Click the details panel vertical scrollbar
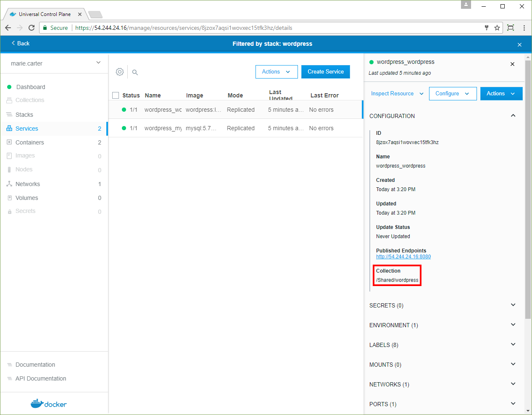532x415 pixels. point(528,189)
